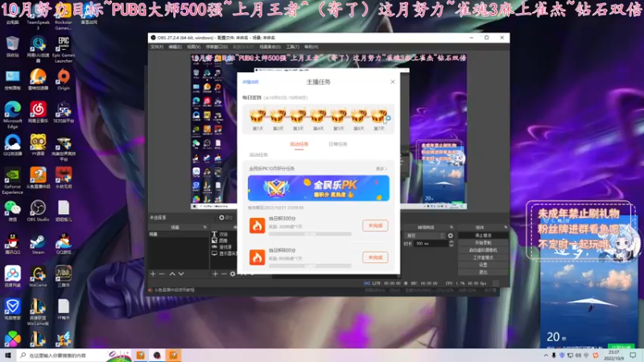Remove selected scene with minus icon
644x362 pixels.
162,274
